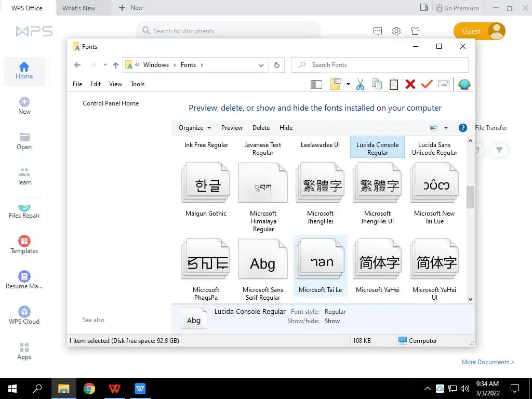
Task: Open Chrome from the taskbar
Action: coord(89,389)
